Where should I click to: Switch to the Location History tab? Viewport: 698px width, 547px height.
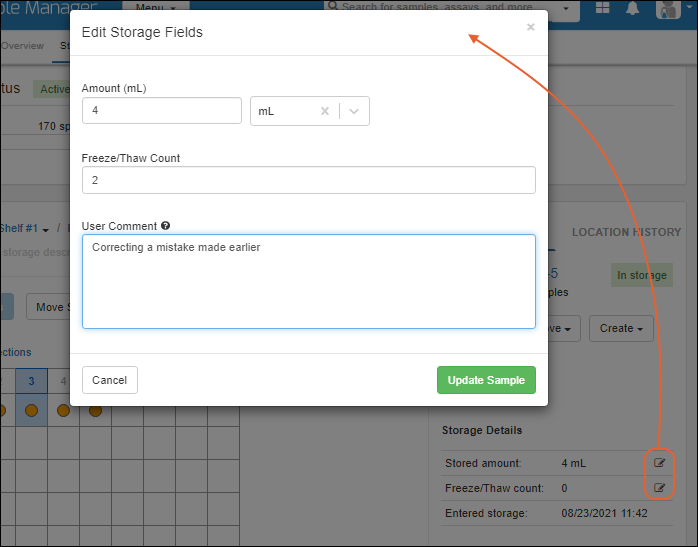coord(626,232)
